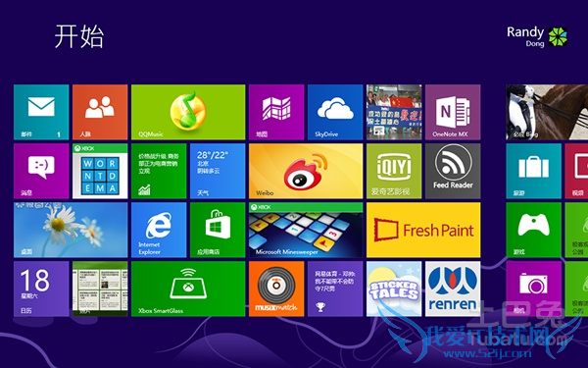Click the green user avatar picture

[558, 37]
